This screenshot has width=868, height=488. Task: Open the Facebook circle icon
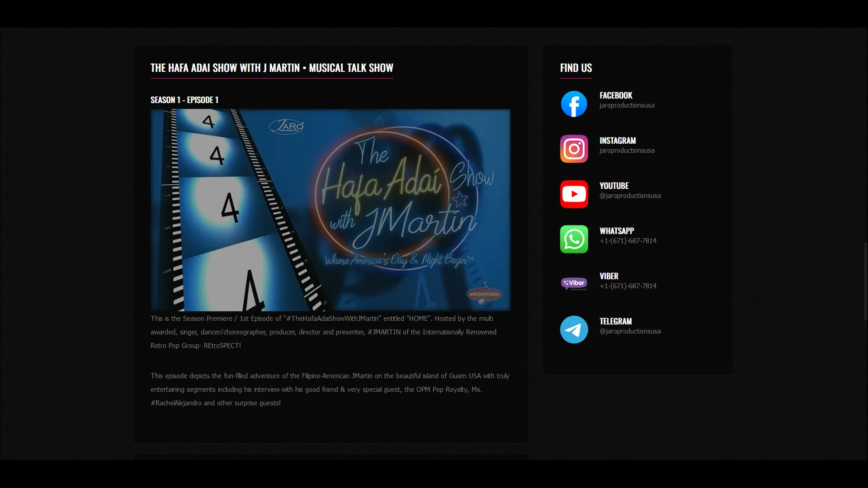point(574,104)
